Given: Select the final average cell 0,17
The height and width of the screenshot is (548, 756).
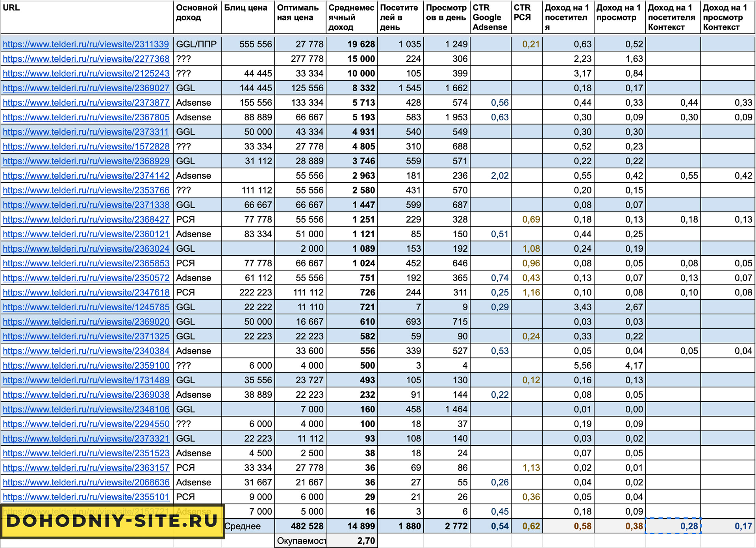Looking at the screenshot, I should tap(728, 526).
